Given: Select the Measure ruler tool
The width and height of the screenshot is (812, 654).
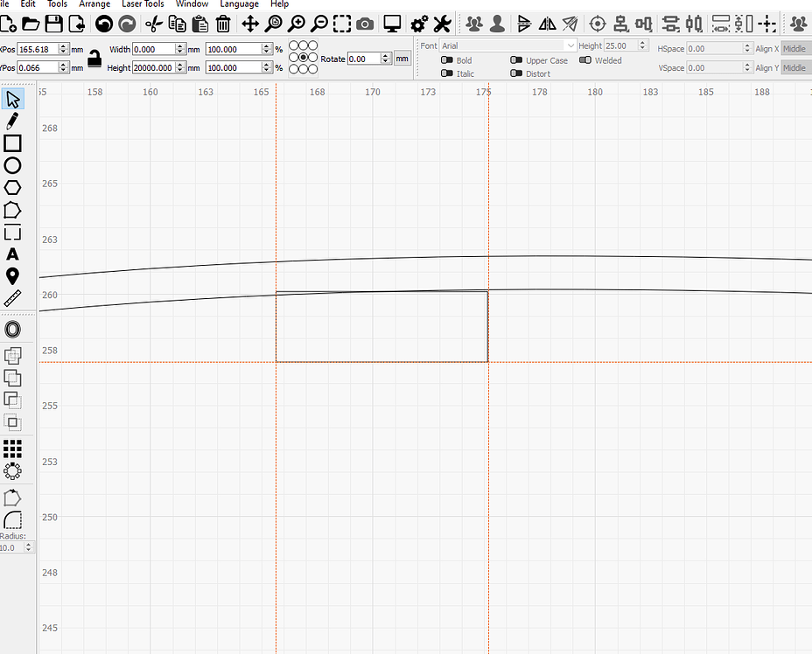Looking at the screenshot, I should click(x=12, y=298).
